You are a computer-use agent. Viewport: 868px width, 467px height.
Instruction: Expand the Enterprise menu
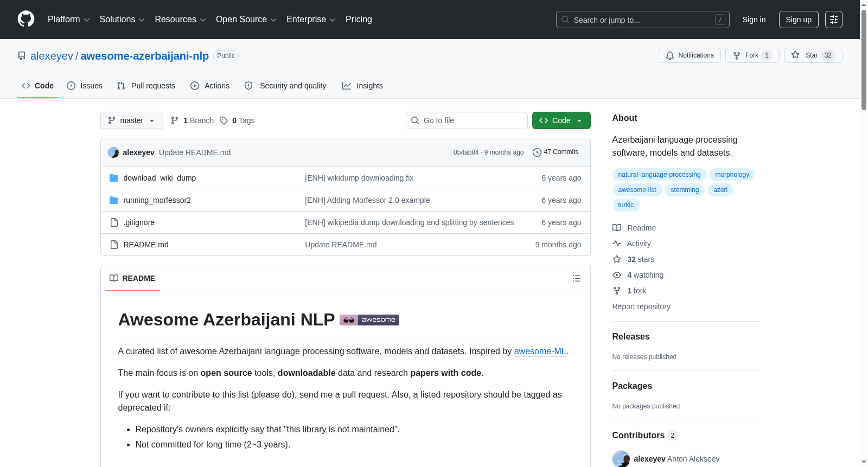pos(311,20)
